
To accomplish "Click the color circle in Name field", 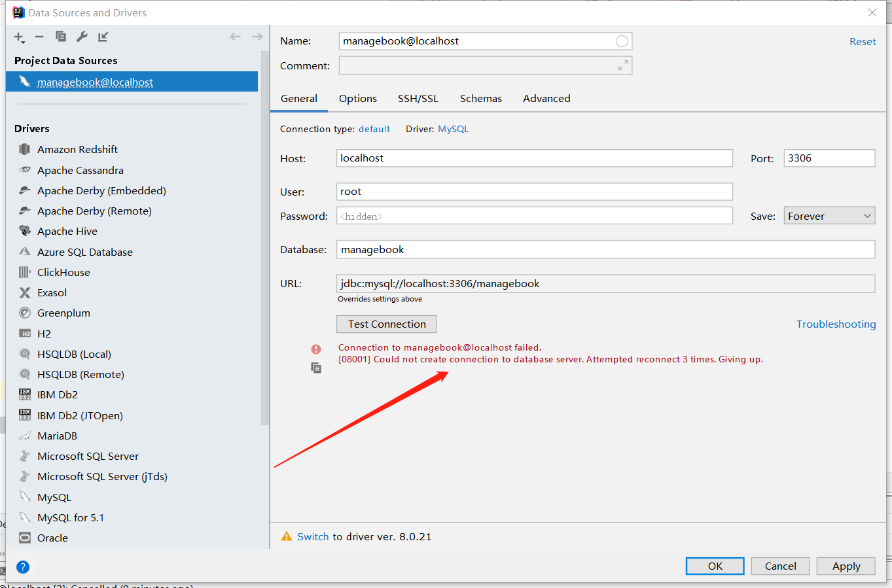I will 622,41.
